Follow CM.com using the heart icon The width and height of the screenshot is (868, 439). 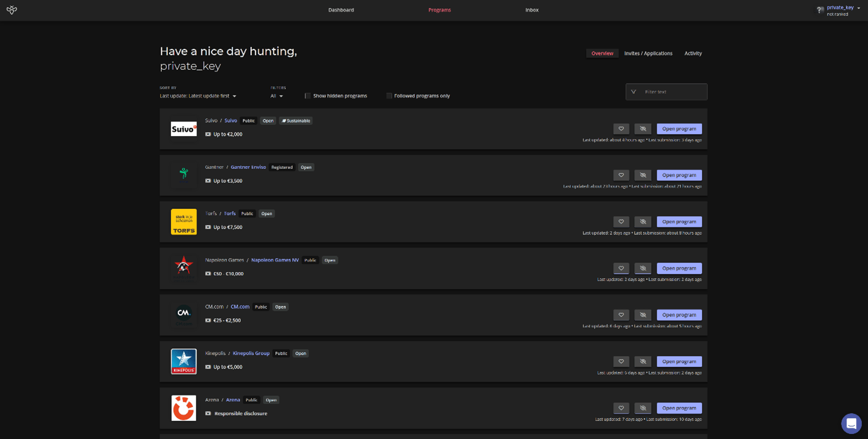621,315
